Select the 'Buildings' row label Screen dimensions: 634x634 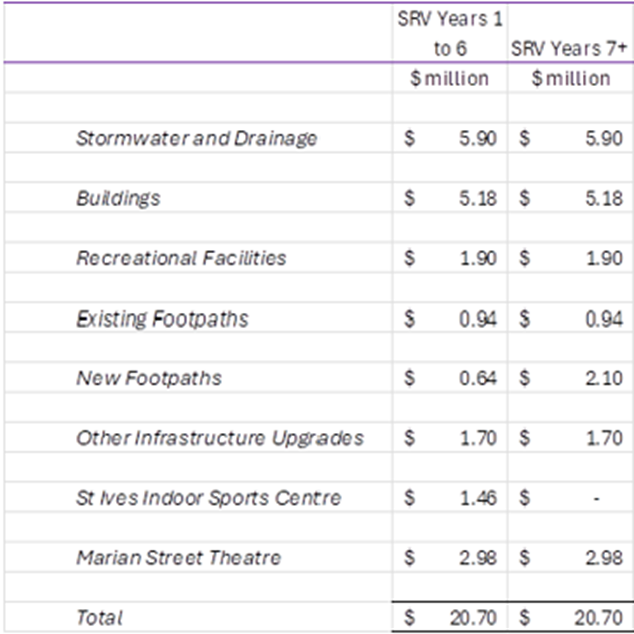(x=118, y=198)
